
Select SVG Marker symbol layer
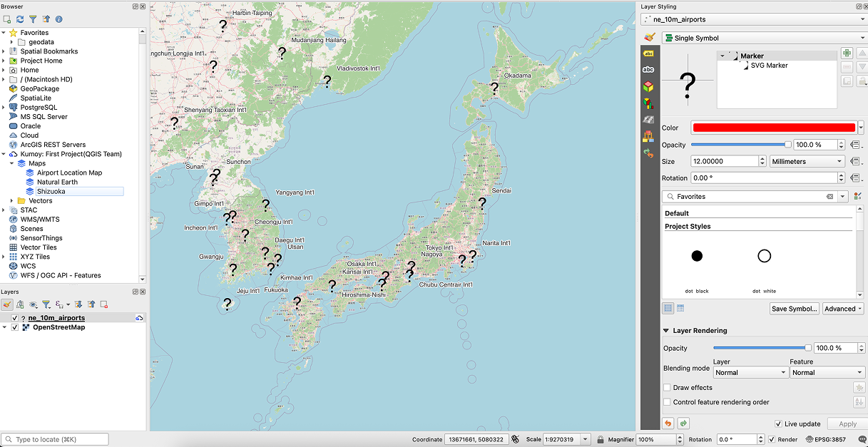tap(769, 65)
